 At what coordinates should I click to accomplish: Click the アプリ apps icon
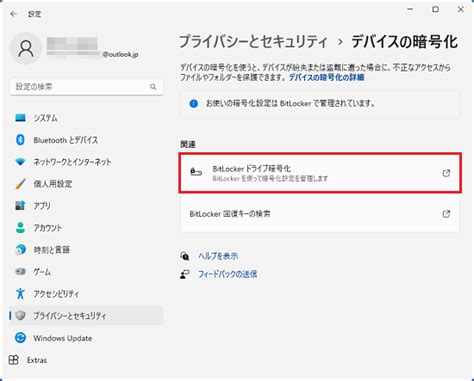(x=20, y=206)
